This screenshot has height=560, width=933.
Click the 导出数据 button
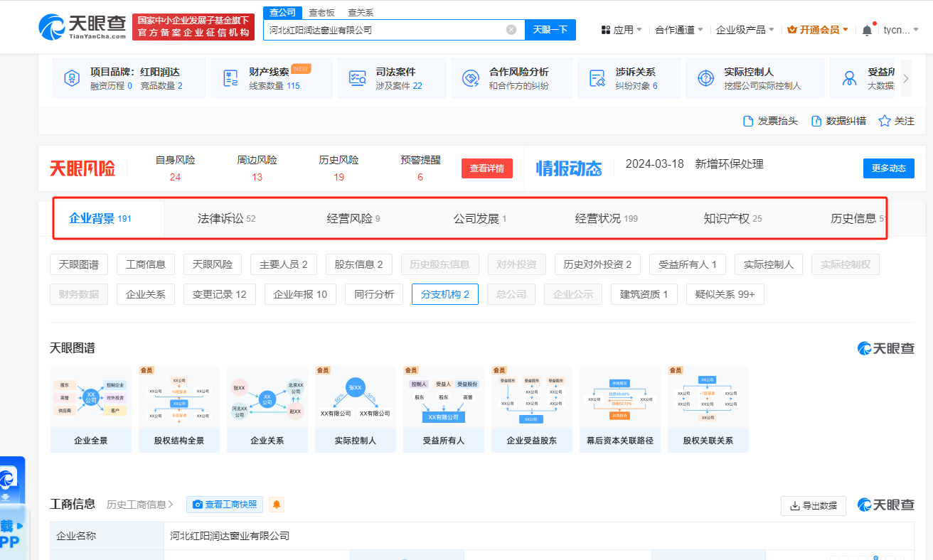pos(814,506)
